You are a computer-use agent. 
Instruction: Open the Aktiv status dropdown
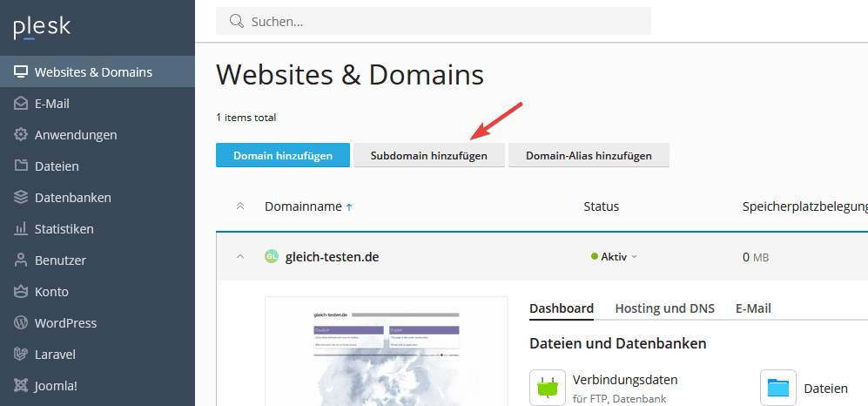pyautogui.click(x=614, y=256)
